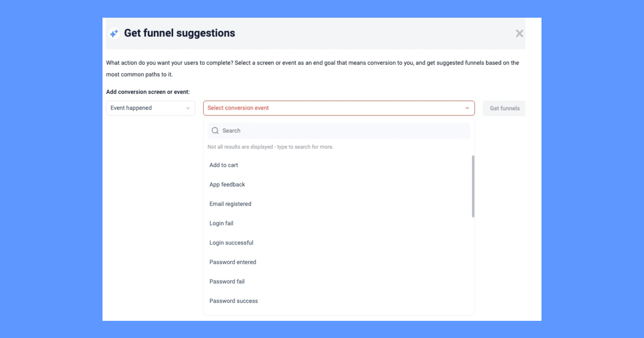The image size is (644, 338).
Task: Choose App feedback from the event list
Action: [227, 184]
